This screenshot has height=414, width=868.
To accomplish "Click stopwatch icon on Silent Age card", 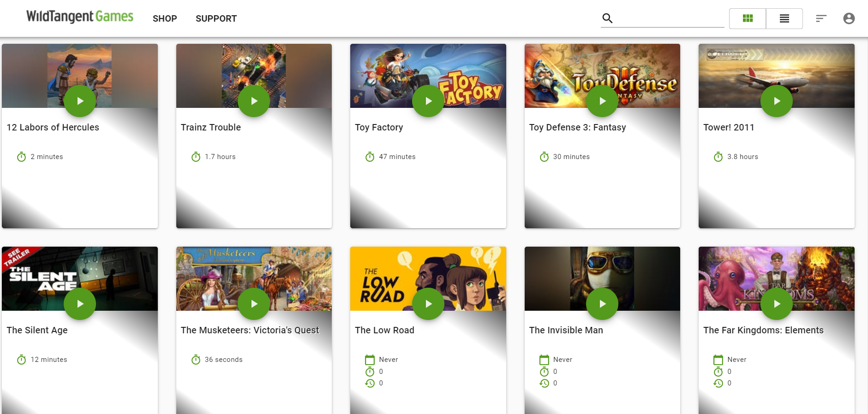I will tap(21, 360).
